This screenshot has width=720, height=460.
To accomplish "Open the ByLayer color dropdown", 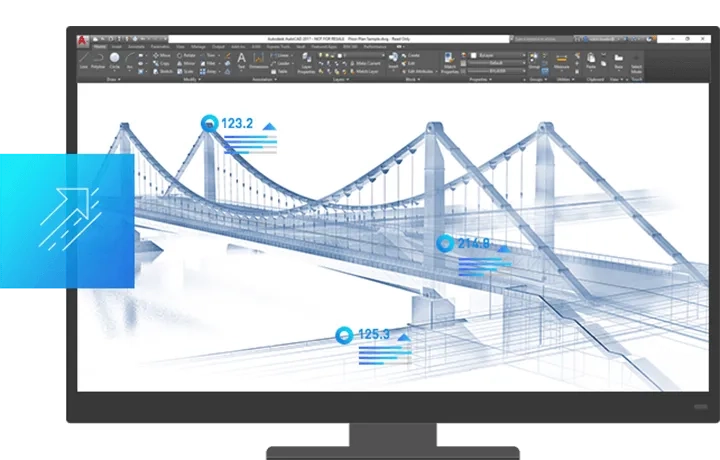I will (x=497, y=54).
